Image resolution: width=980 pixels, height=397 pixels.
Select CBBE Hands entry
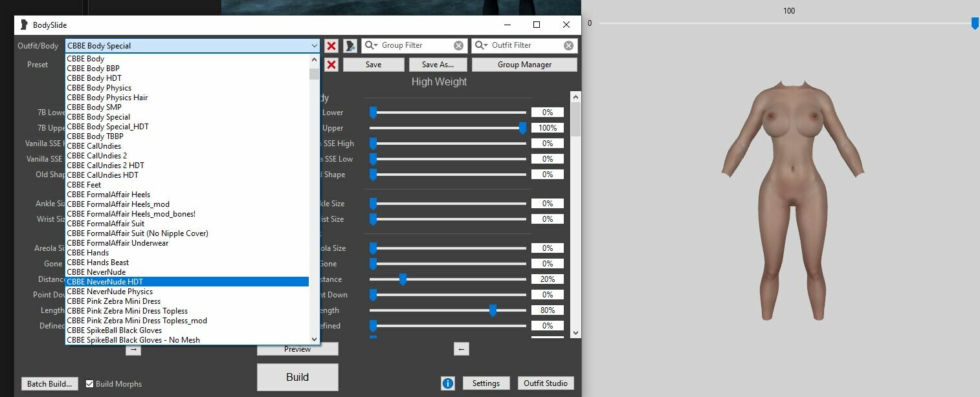pyautogui.click(x=186, y=252)
